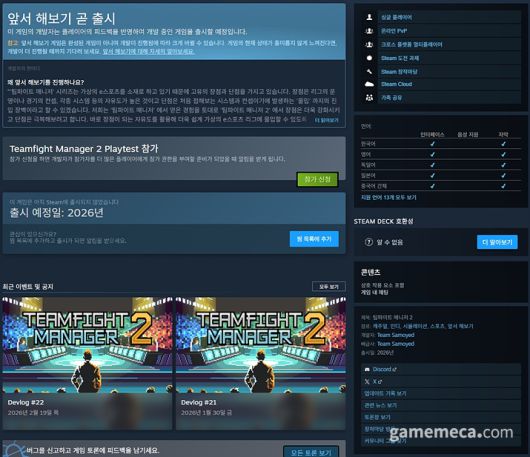The height and width of the screenshot is (457, 530).
Task: Open the 온라인 PvP feature link
Action: 394,31
